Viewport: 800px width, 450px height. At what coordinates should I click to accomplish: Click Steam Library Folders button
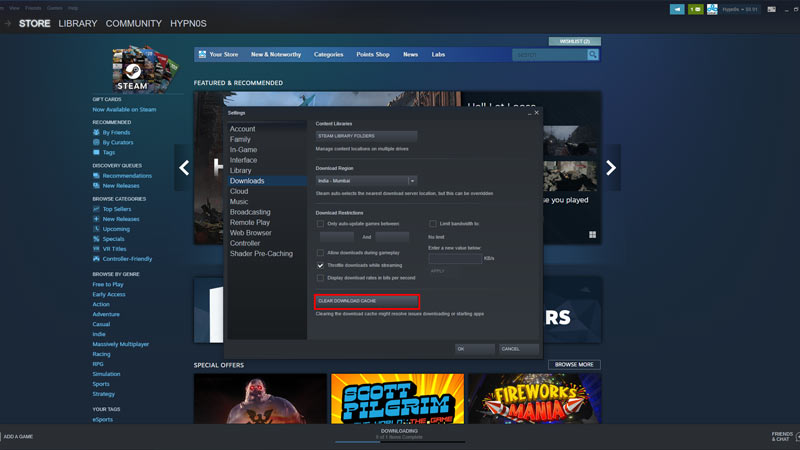[366, 136]
